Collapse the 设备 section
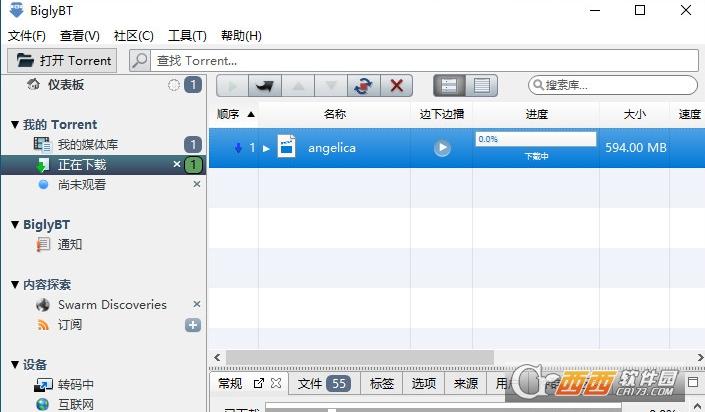 click(x=15, y=364)
